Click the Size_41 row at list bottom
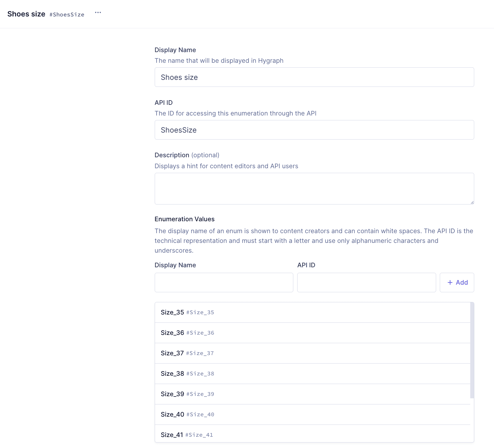The height and width of the screenshot is (448, 494). 312,434
